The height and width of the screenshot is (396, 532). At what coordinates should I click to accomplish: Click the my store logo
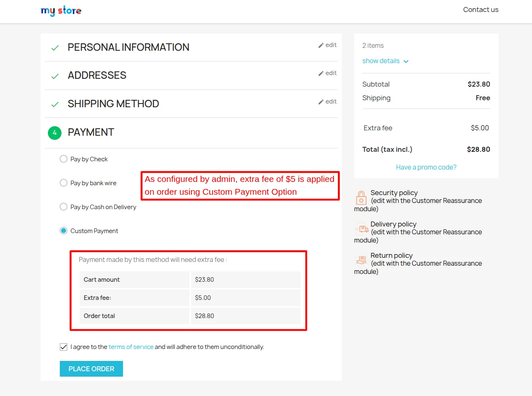tap(61, 11)
